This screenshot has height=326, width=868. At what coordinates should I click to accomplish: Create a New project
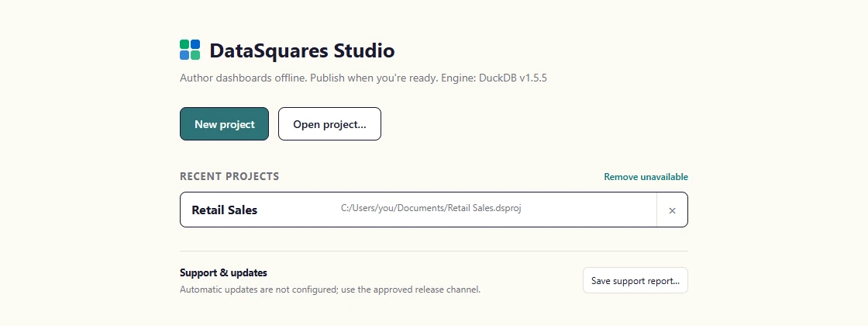pos(224,124)
